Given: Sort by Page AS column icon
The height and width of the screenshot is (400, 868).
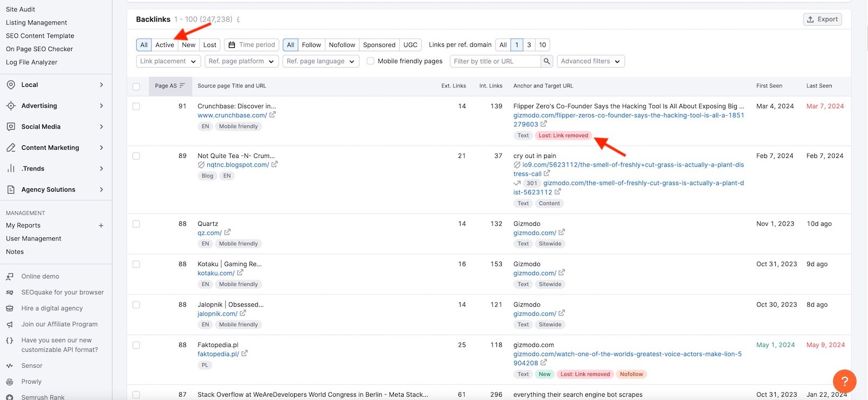Looking at the screenshot, I should point(182,86).
